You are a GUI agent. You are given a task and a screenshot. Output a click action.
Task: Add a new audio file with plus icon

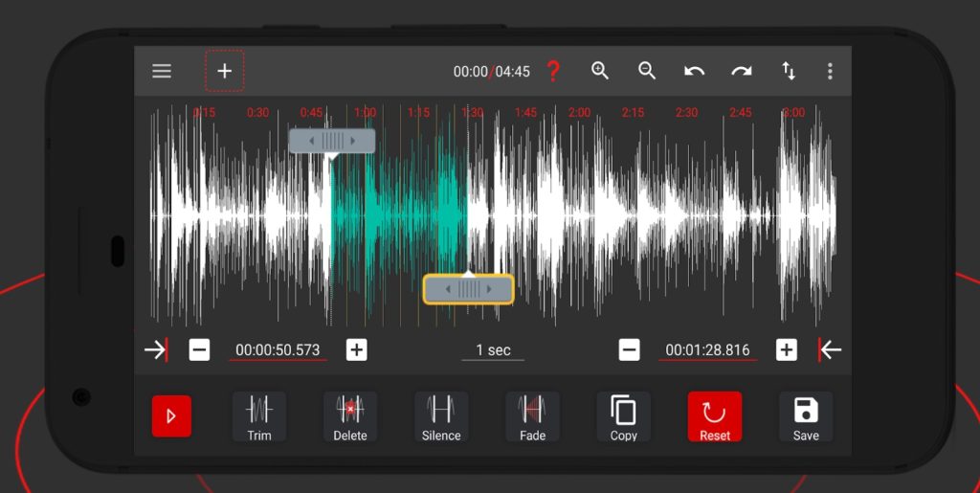click(224, 71)
